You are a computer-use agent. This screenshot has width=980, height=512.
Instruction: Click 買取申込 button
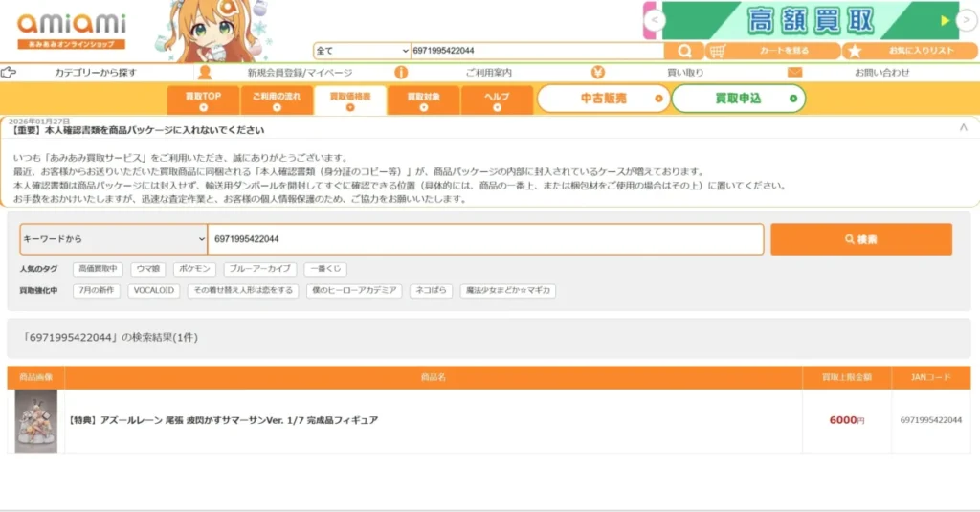click(x=739, y=99)
